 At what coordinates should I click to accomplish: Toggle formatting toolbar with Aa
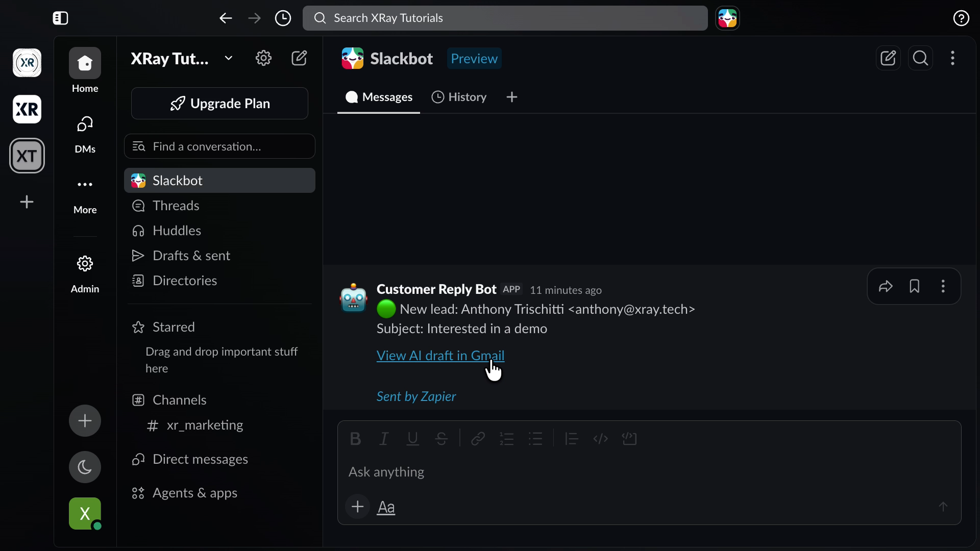coord(386,507)
